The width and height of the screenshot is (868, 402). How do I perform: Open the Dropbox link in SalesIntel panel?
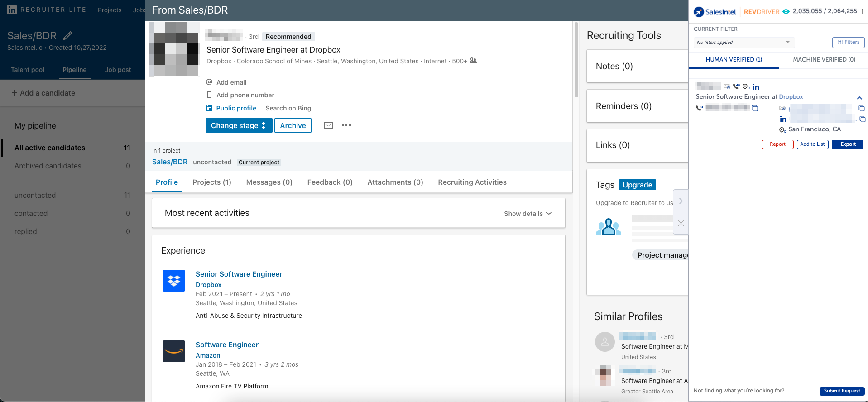coord(791,97)
